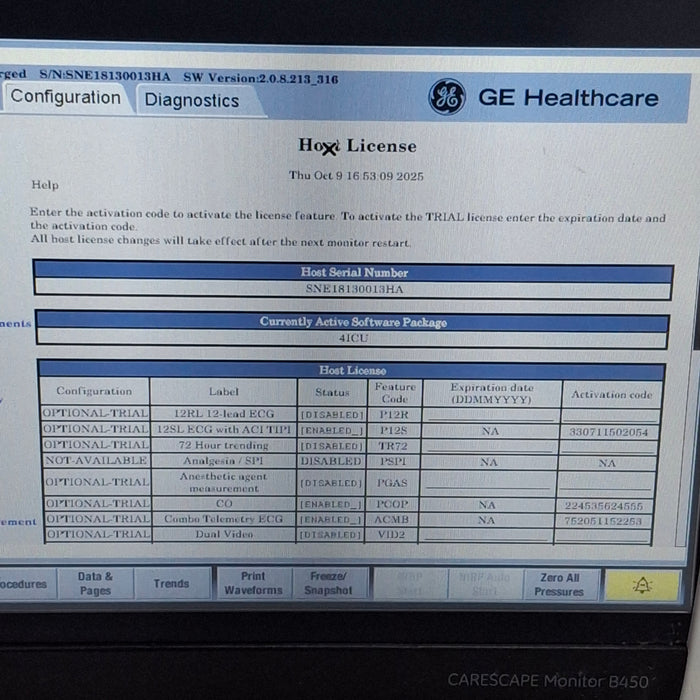This screenshot has width=700, height=700.
Task: Select feature code P12R
Action: 394,414
